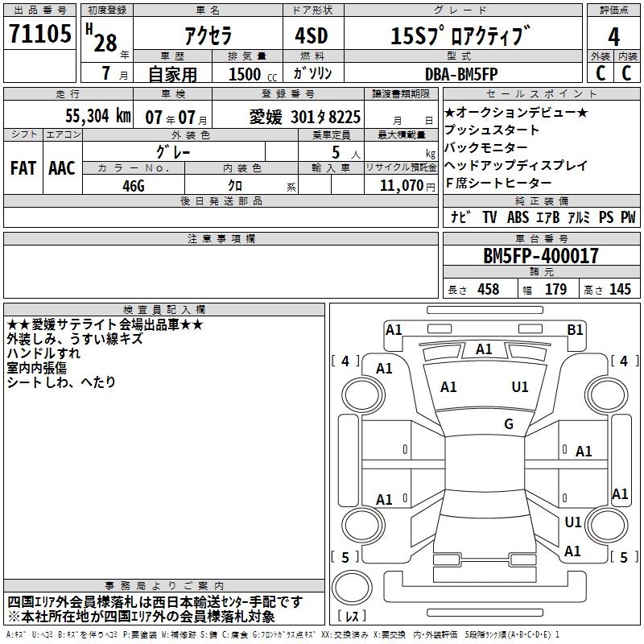
Task: Select the car name アクセラ
Action: 208,35
